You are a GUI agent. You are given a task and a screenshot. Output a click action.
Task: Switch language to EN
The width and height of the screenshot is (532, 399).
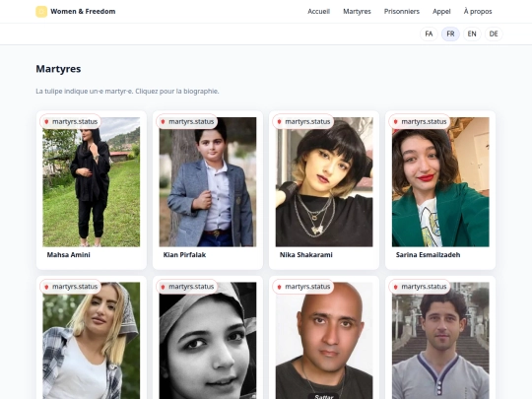pyautogui.click(x=472, y=33)
